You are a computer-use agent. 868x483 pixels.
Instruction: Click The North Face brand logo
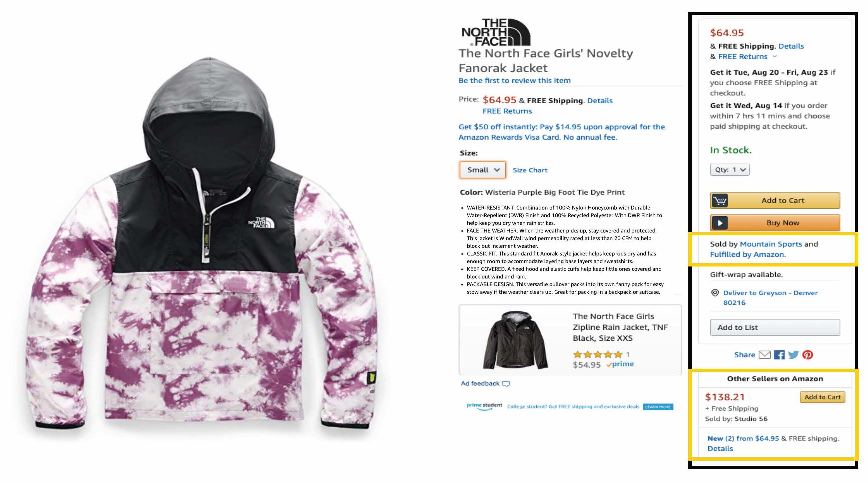(x=496, y=32)
